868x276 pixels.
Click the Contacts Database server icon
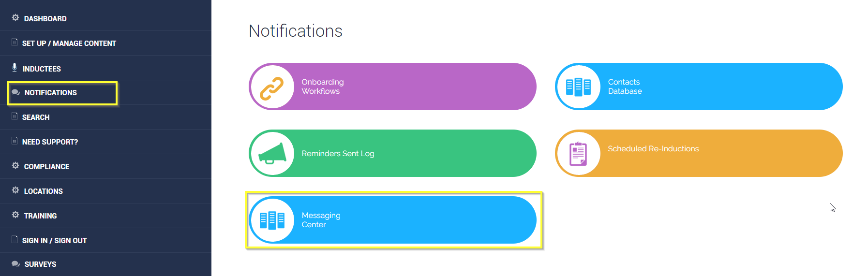[x=578, y=87]
